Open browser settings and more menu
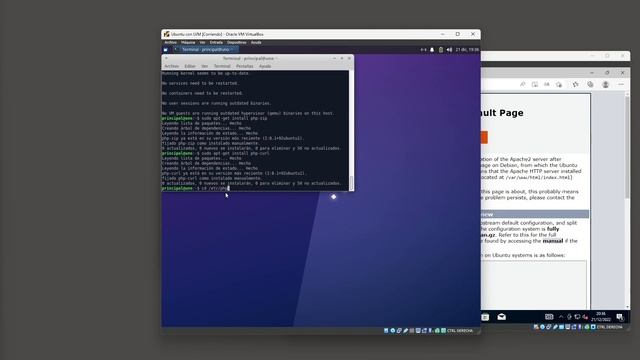Screen dimensions: 640x360 (x=621, y=84)
